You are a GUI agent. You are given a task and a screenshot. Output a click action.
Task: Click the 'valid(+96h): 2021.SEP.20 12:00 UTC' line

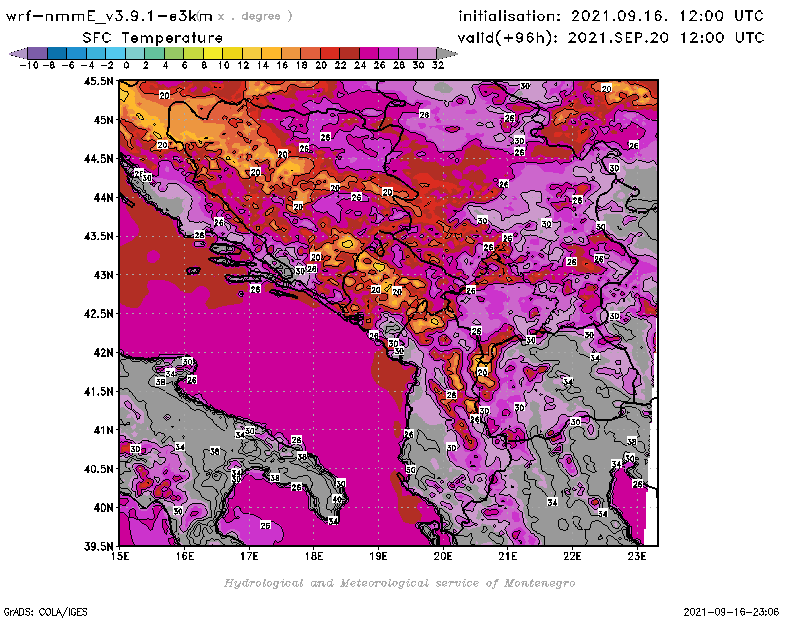click(x=611, y=37)
